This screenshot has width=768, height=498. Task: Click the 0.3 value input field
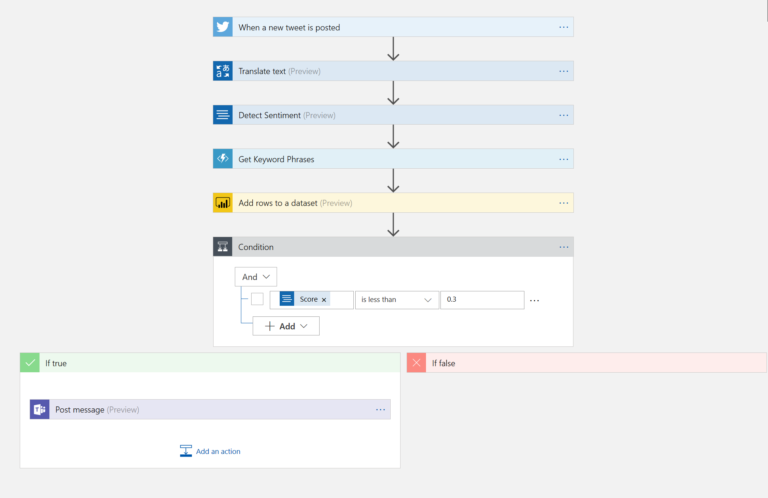[x=483, y=299]
